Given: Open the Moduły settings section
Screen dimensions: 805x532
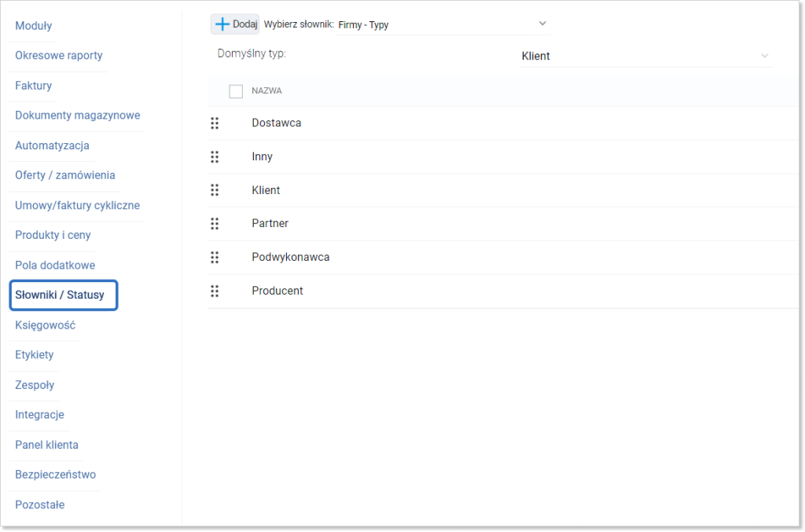Looking at the screenshot, I should tap(33, 26).
